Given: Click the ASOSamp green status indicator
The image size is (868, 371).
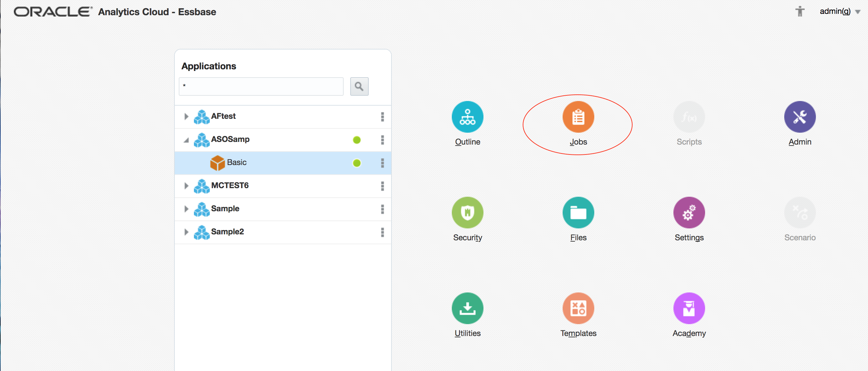Looking at the screenshot, I should (x=356, y=140).
